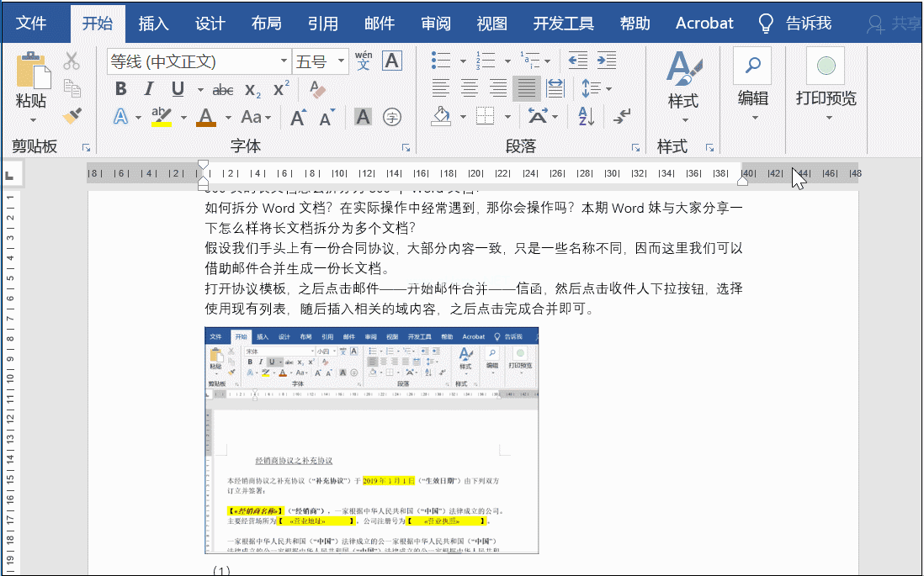Switch to the Layout (布局) tab
924x576 pixels.
267,23
